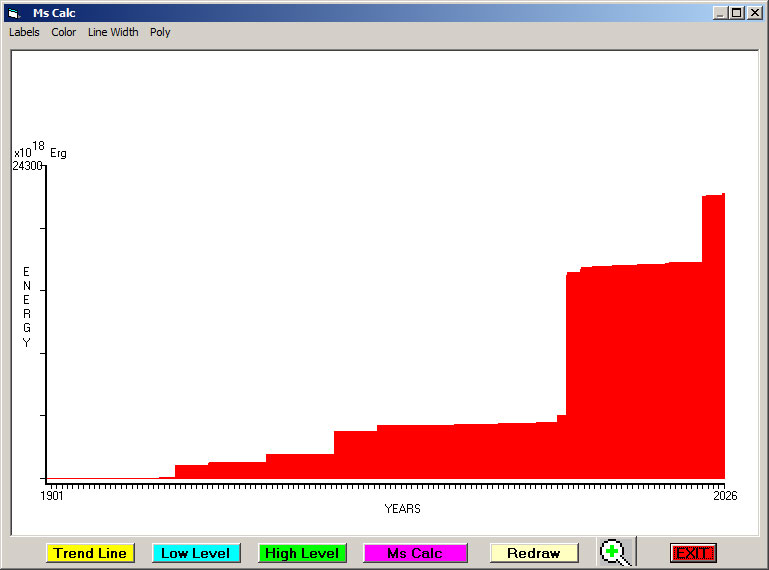This screenshot has width=769, height=570.
Task: Click the tallest red bar at chart's right
Action: point(713,335)
